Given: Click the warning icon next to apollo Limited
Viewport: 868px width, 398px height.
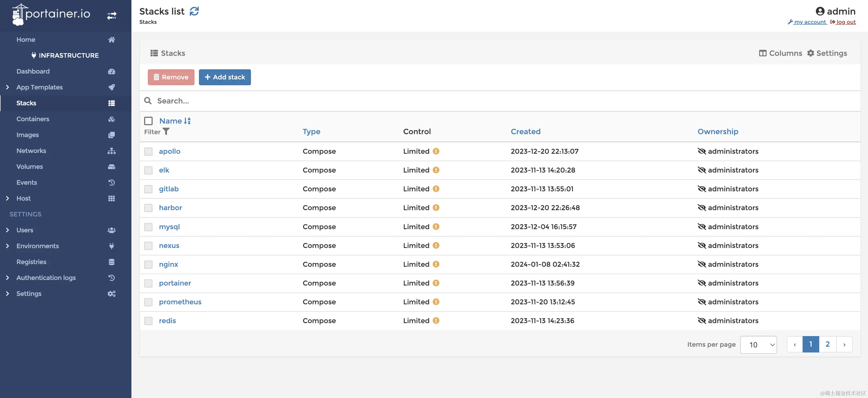Looking at the screenshot, I should (x=436, y=151).
